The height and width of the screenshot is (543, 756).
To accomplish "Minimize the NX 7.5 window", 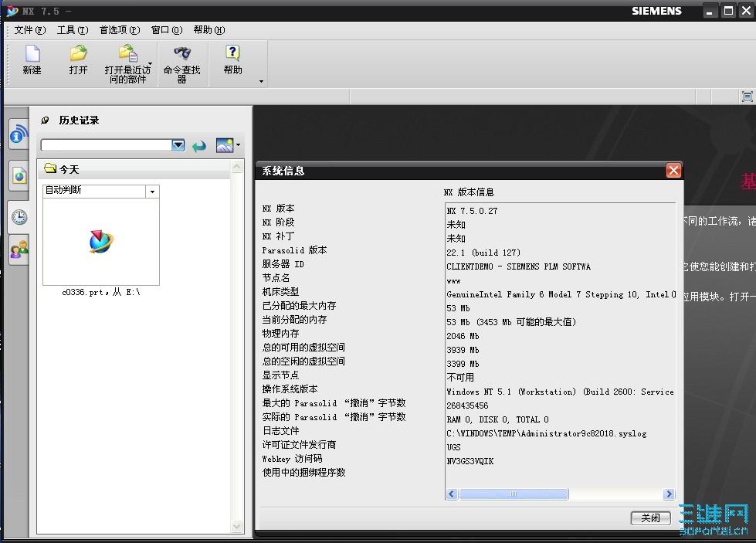I will (709, 11).
